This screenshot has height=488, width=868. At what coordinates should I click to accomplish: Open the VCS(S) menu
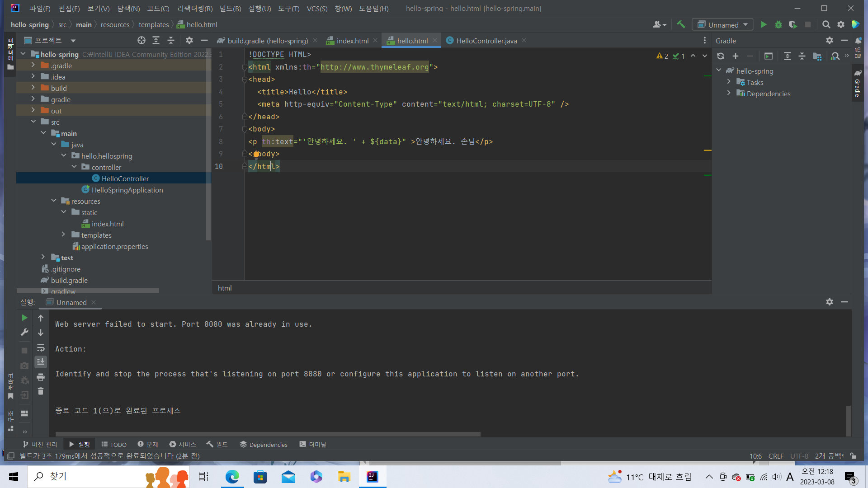point(317,9)
